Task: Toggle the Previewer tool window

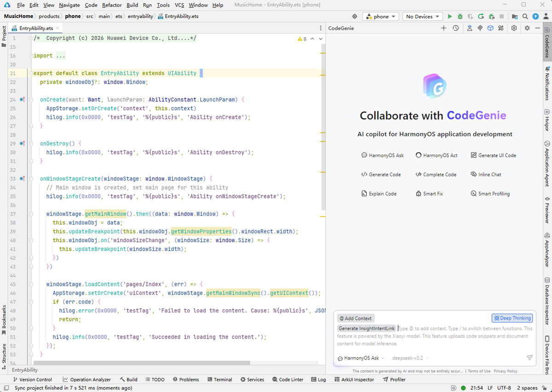Action: tap(547, 210)
